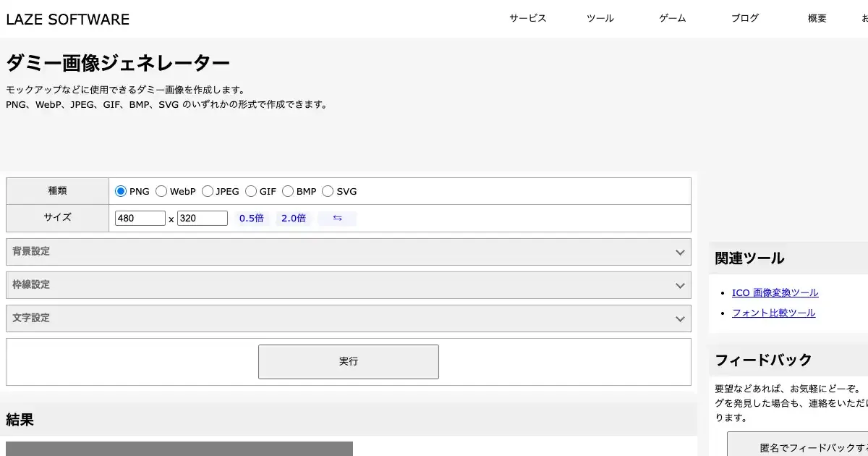Screen dimensions: 868x456
Task: Click the swap width and height icon
Action: [x=337, y=218]
